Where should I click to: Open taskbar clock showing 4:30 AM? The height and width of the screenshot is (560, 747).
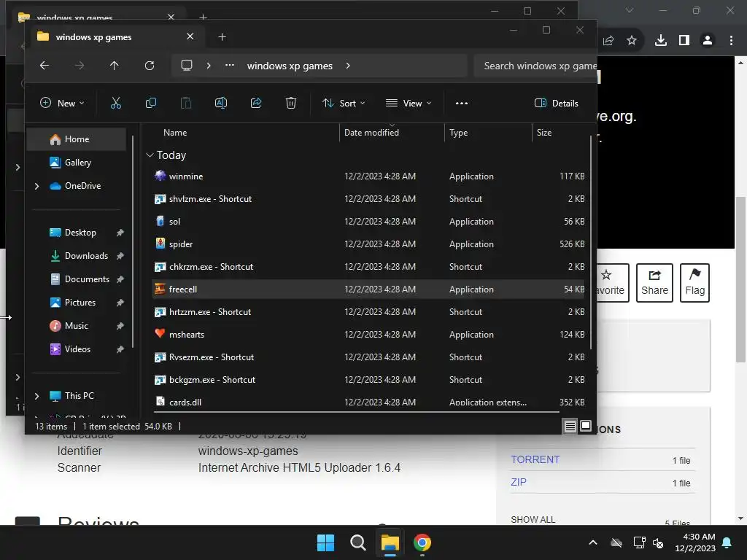(695, 542)
